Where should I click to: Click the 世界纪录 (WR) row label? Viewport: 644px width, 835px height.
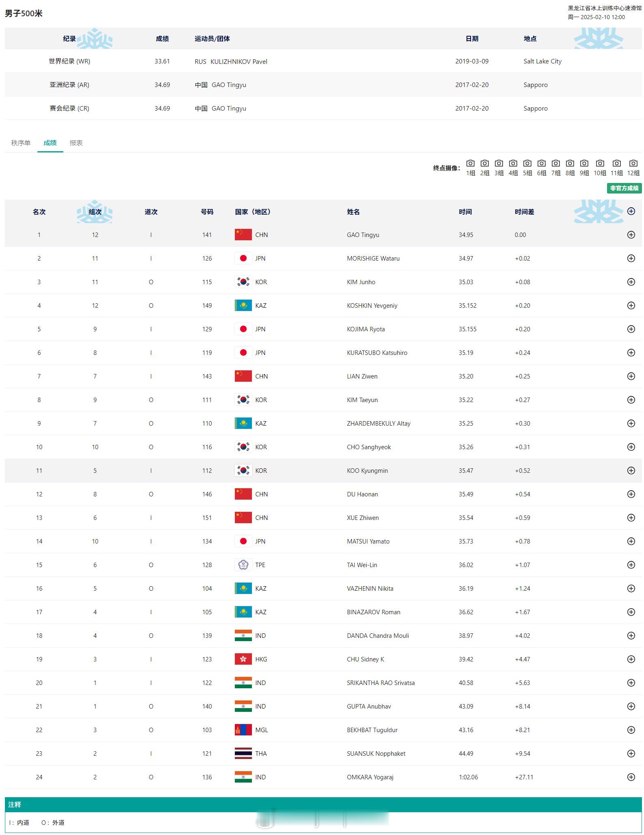pos(69,61)
